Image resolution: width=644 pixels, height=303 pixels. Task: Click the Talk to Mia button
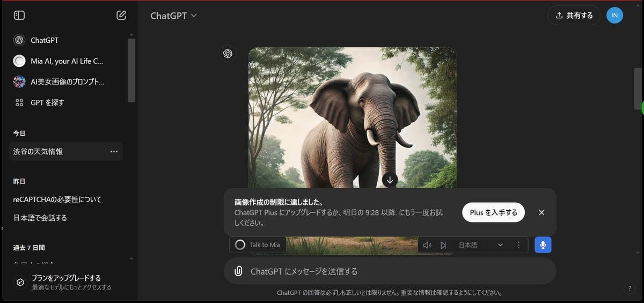(258, 245)
